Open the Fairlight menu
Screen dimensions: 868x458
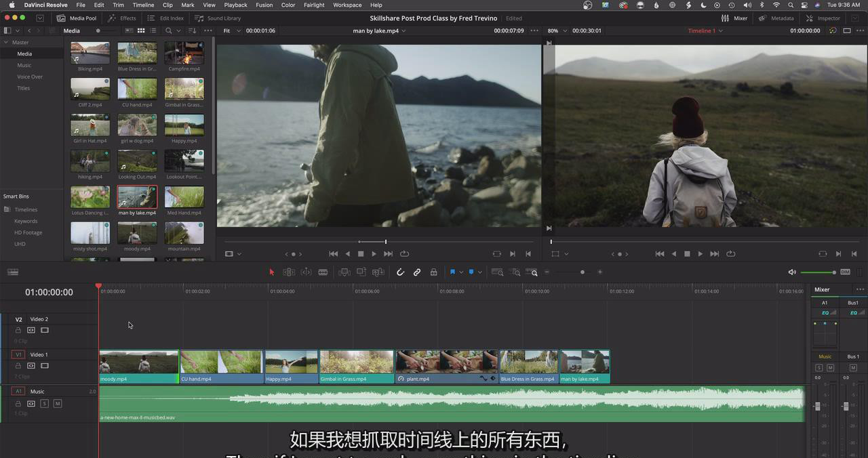pyautogui.click(x=314, y=5)
